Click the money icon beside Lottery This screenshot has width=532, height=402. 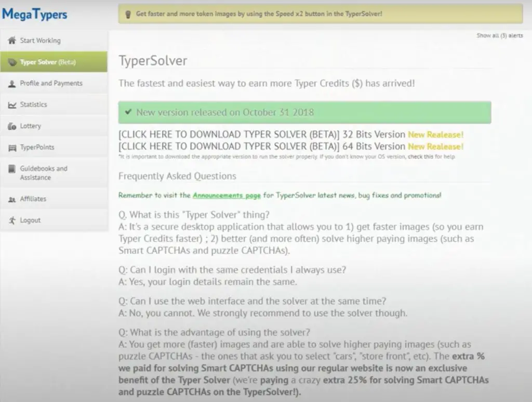[12, 126]
